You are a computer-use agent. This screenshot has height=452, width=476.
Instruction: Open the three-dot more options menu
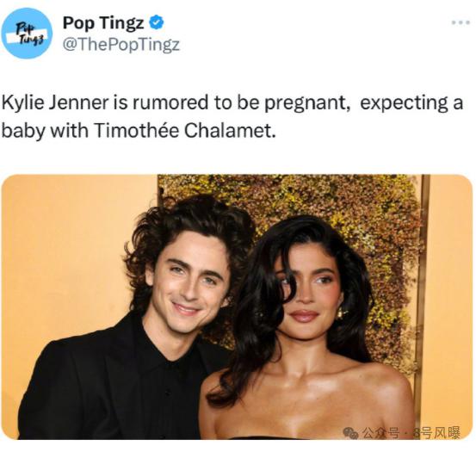(x=461, y=22)
